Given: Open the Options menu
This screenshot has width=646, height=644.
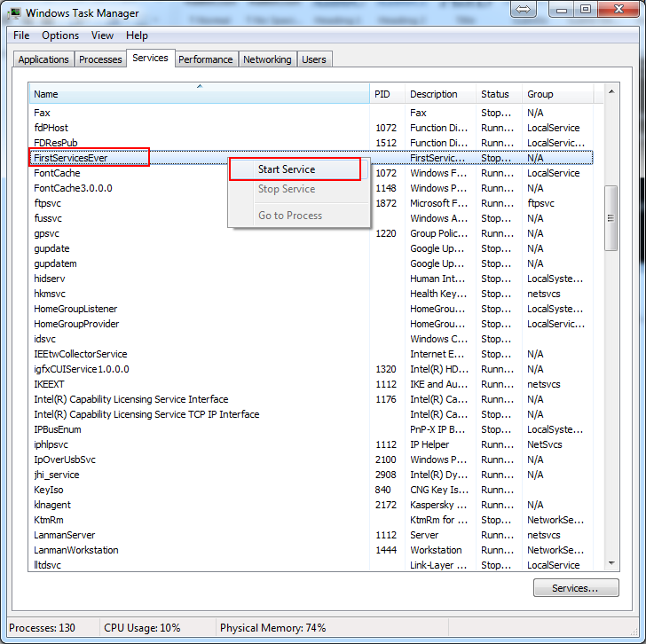Looking at the screenshot, I should 60,35.
